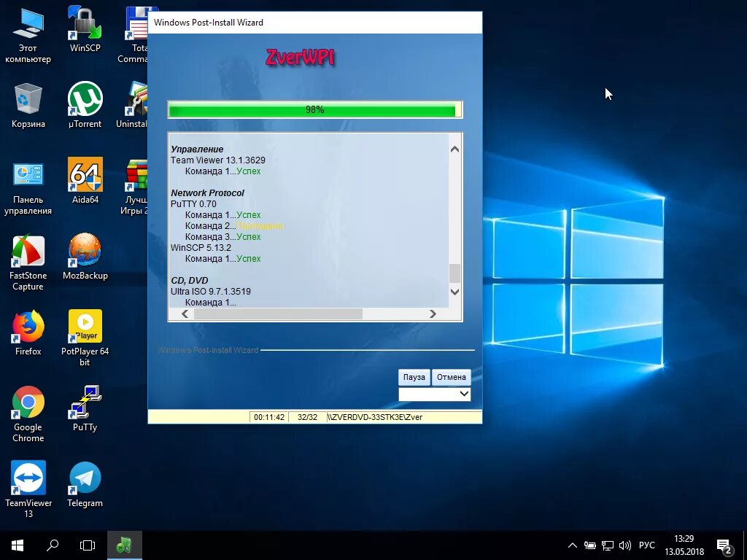The image size is (747, 560).
Task: Click the log up scroll arrow
Action: tap(455, 149)
